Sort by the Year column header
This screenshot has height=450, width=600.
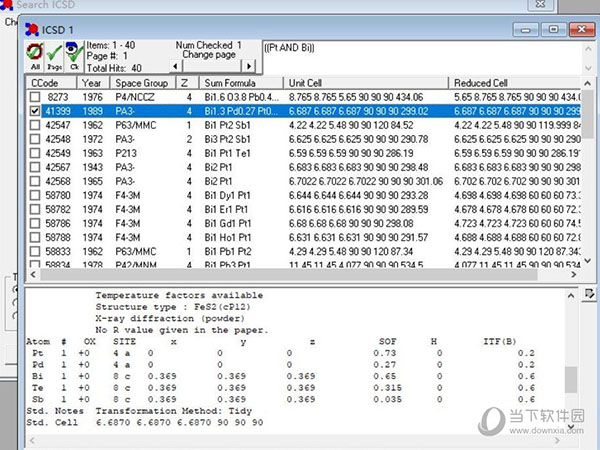pos(93,83)
